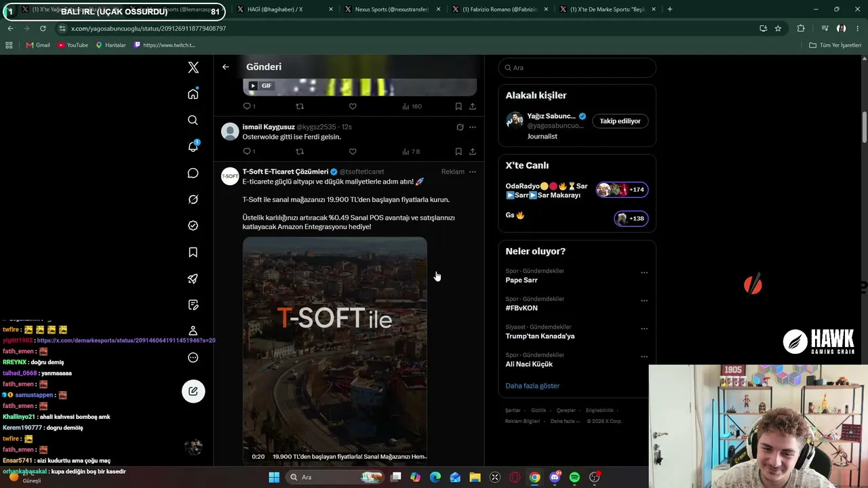Open the Home feed icon in sidebar

point(193,94)
